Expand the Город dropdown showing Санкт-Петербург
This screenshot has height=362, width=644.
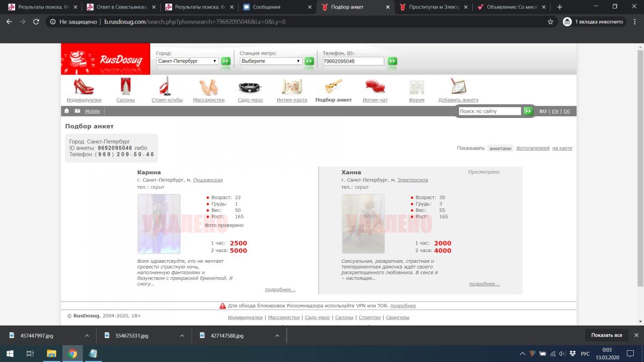[x=187, y=61]
